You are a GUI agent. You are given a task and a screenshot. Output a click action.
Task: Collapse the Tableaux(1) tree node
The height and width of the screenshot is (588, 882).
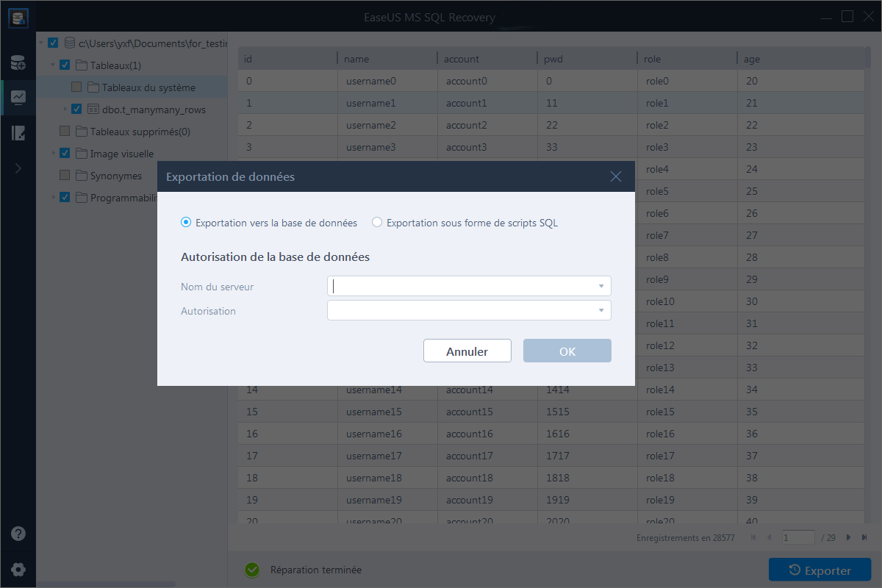53,65
